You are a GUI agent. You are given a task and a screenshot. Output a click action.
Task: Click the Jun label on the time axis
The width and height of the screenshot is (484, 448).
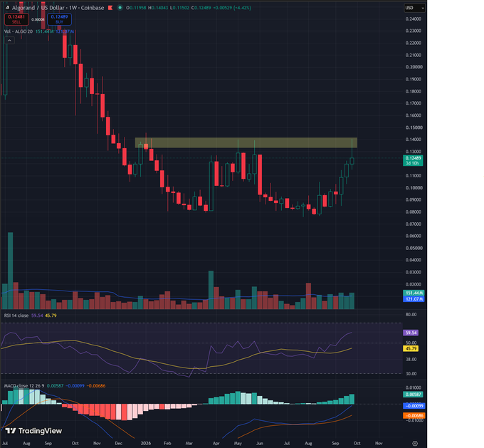pyautogui.click(x=260, y=443)
